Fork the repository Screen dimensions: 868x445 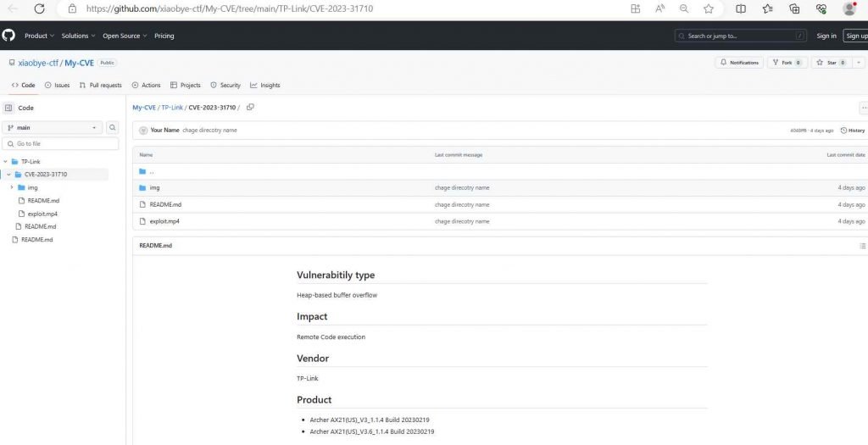coord(787,63)
